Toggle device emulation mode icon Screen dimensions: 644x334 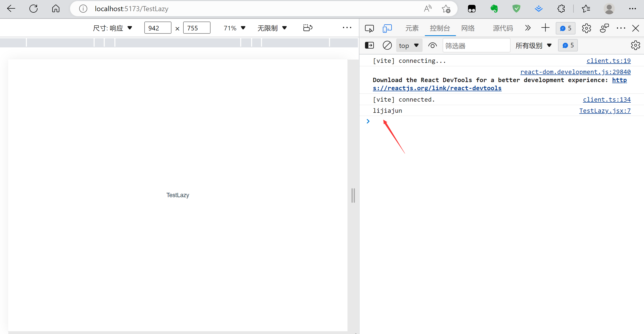387,28
